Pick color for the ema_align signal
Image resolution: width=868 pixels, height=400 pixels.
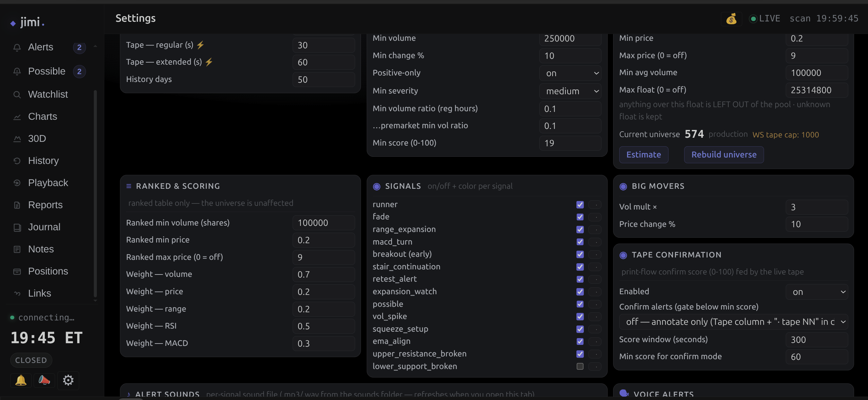point(595,341)
